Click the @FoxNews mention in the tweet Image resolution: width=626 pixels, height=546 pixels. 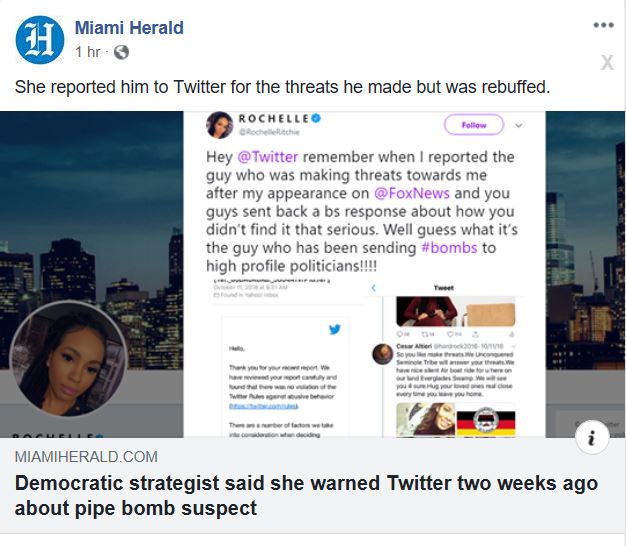[x=412, y=193]
